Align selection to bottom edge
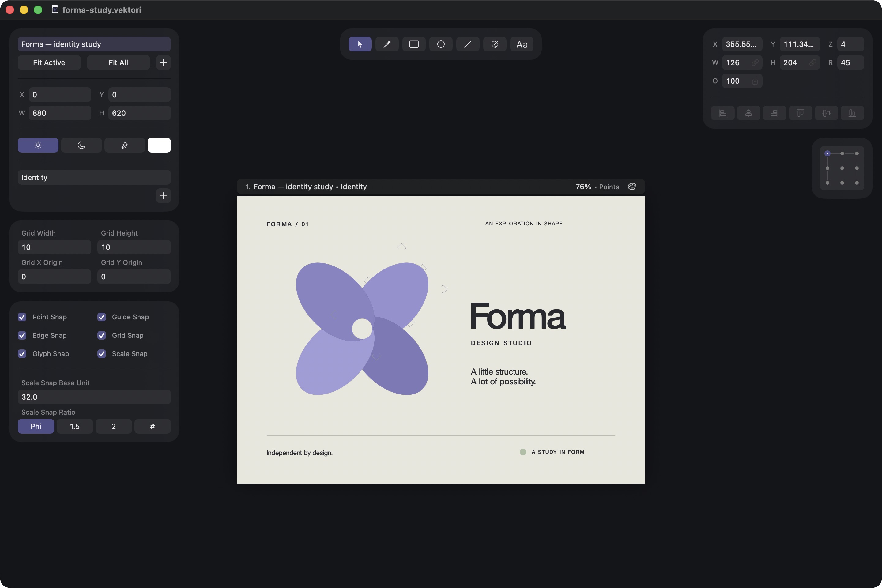The height and width of the screenshot is (588, 882). pyautogui.click(x=852, y=113)
